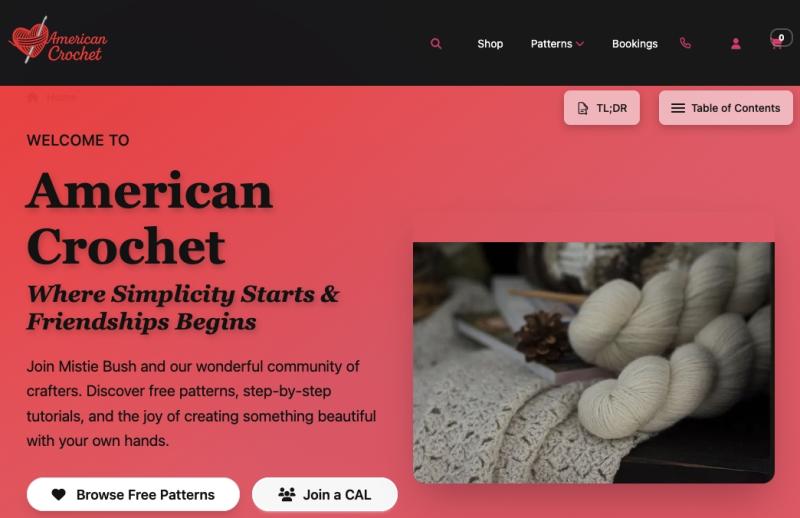
Task: Select the Patterns navigation item
Action: (551, 44)
